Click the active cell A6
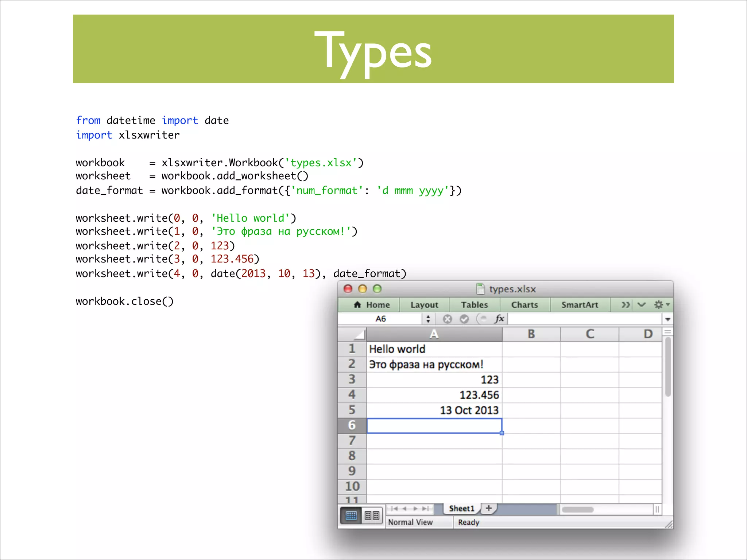 (434, 426)
